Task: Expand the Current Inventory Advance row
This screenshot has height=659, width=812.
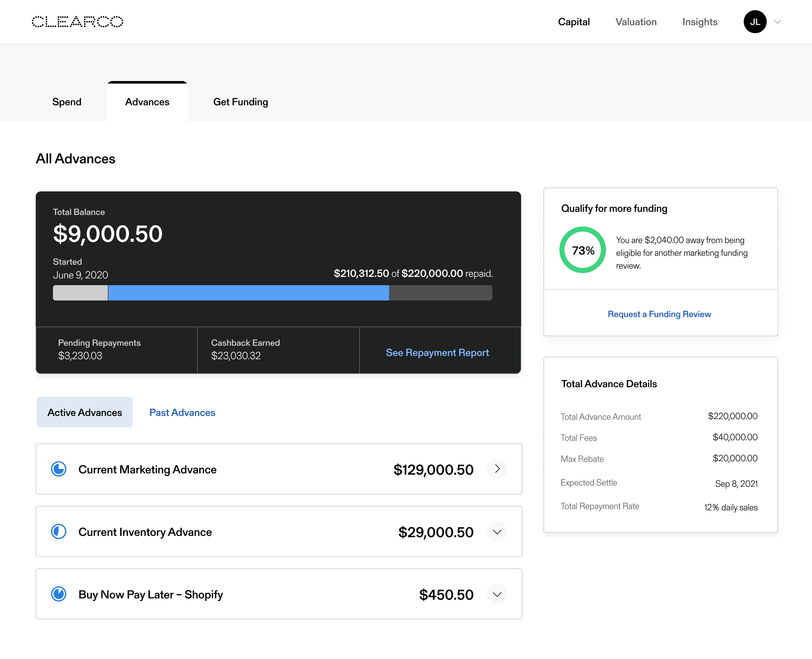Action: pyautogui.click(x=497, y=531)
